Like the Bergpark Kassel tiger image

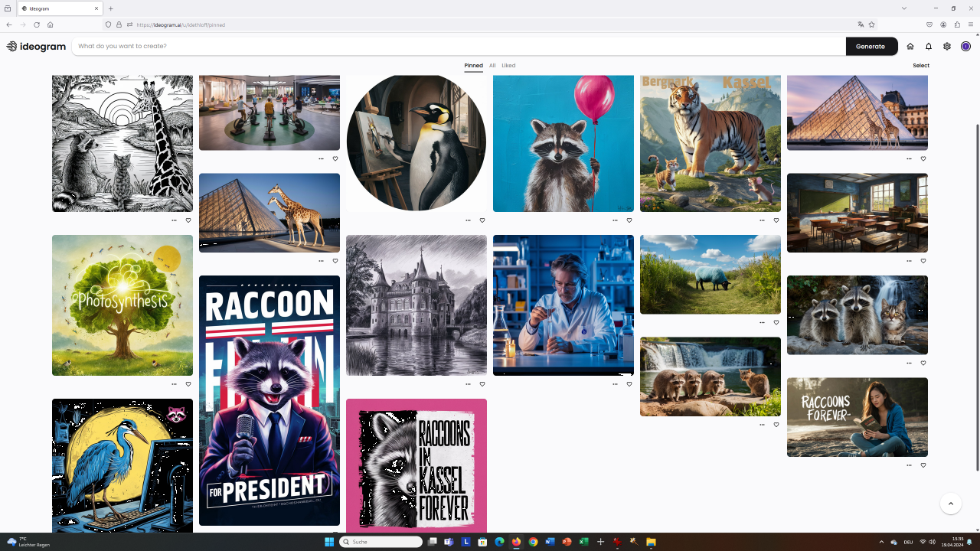click(776, 220)
